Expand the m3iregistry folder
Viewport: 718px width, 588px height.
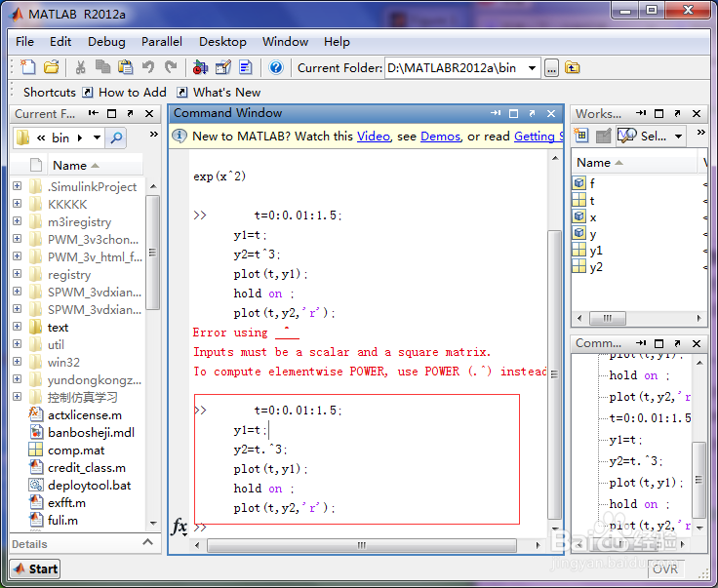click(17, 221)
